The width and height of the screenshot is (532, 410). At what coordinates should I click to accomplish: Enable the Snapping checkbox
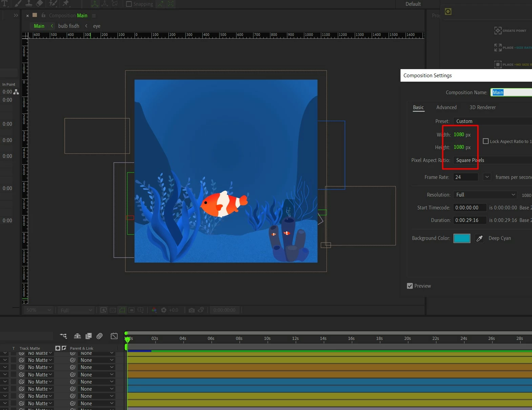click(x=129, y=4)
